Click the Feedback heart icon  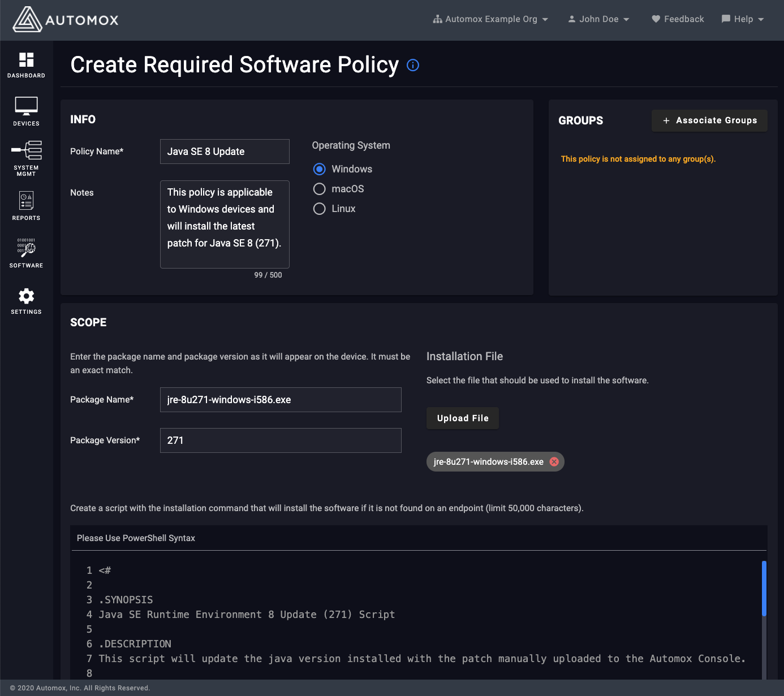(656, 19)
